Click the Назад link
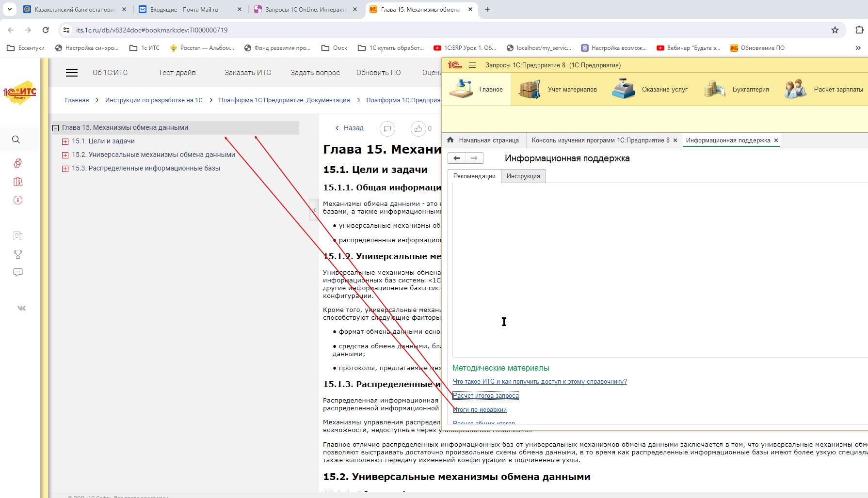 [x=350, y=128]
